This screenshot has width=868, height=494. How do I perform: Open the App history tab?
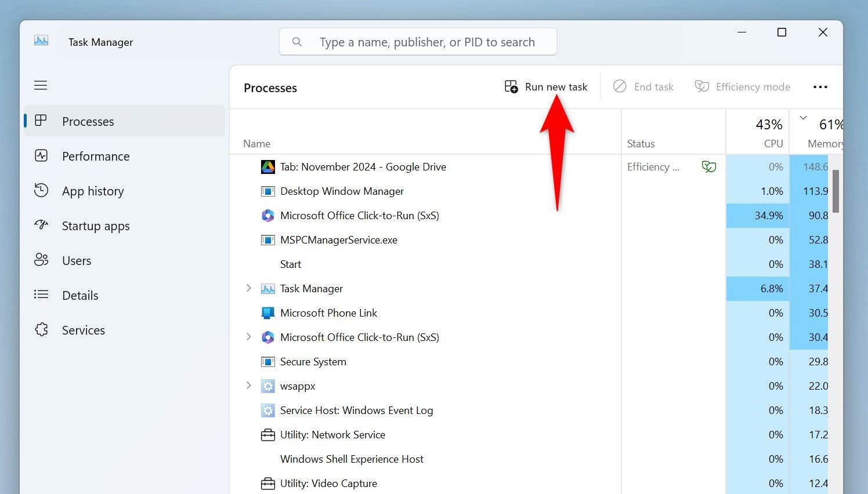pyautogui.click(x=93, y=191)
